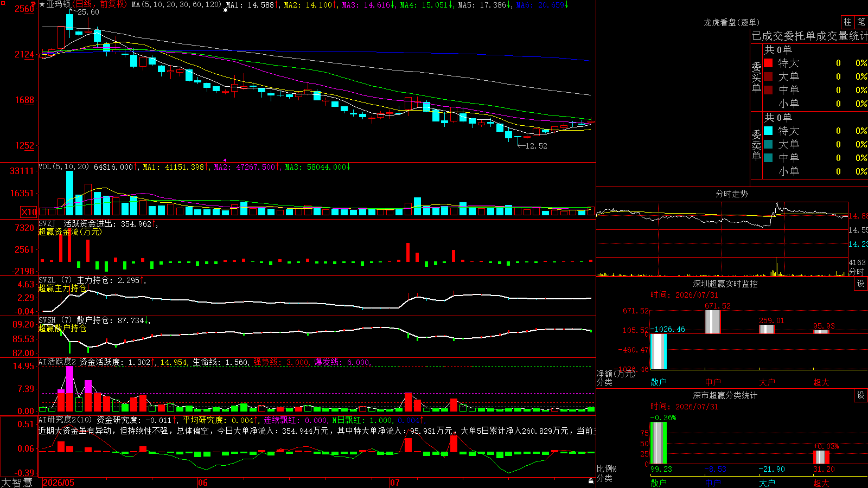Click the 生命线: 1.560 label
The image size is (868, 488).
pos(221,362)
